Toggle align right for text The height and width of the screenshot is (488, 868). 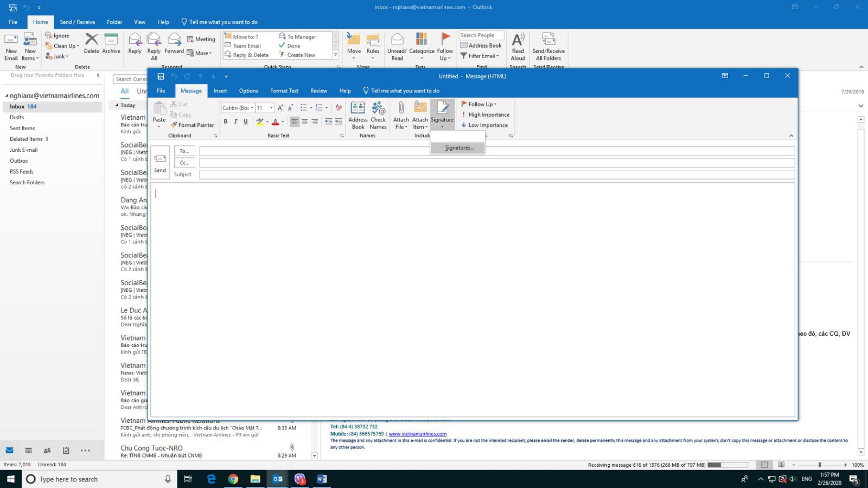[315, 121]
